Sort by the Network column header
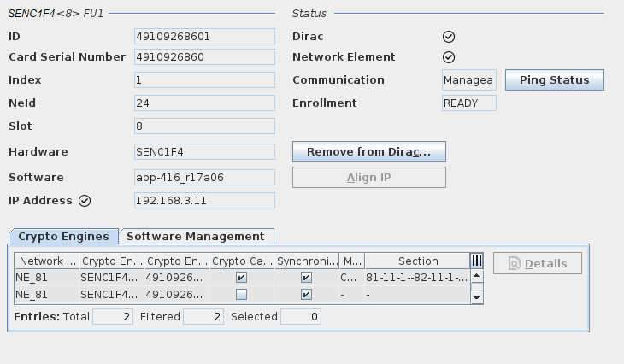Viewport: 624px width, 364px height. click(47, 261)
